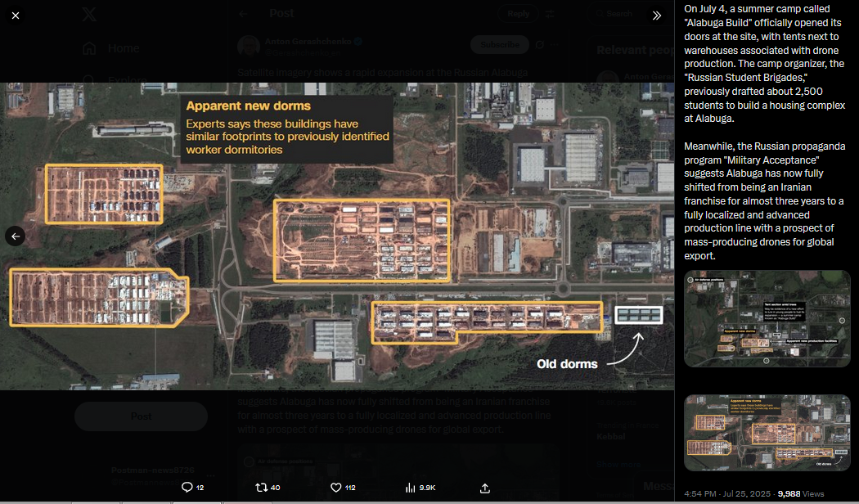Click the dimmed Post button in the background sidebar
Viewport: 859px width, 504px height.
tap(141, 416)
